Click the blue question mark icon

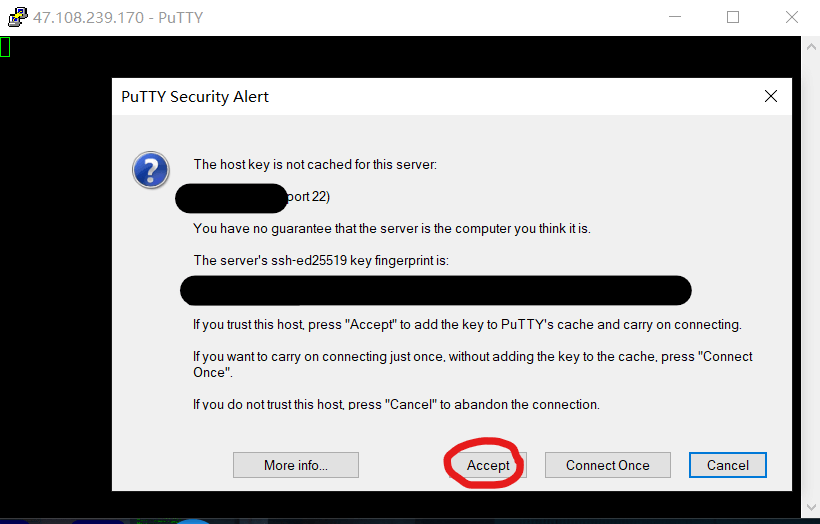[x=151, y=170]
